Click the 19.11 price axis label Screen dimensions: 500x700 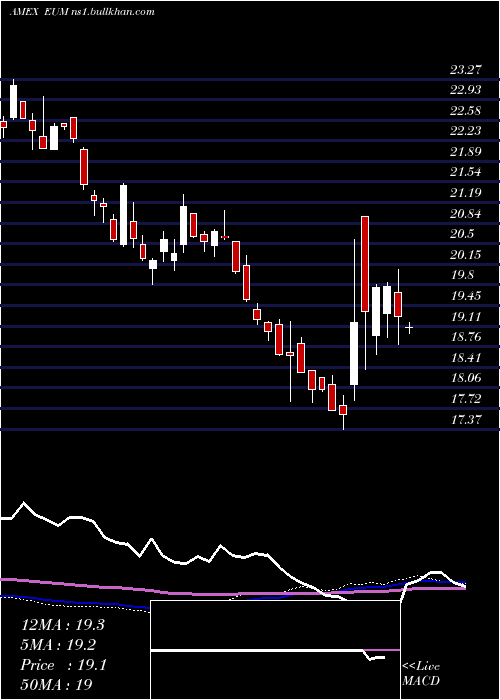[466, 317]
